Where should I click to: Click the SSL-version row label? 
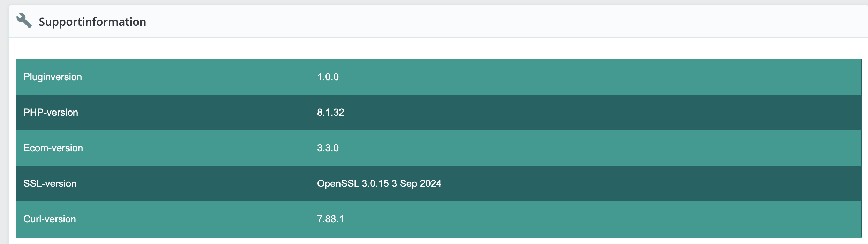click(50, 183)
